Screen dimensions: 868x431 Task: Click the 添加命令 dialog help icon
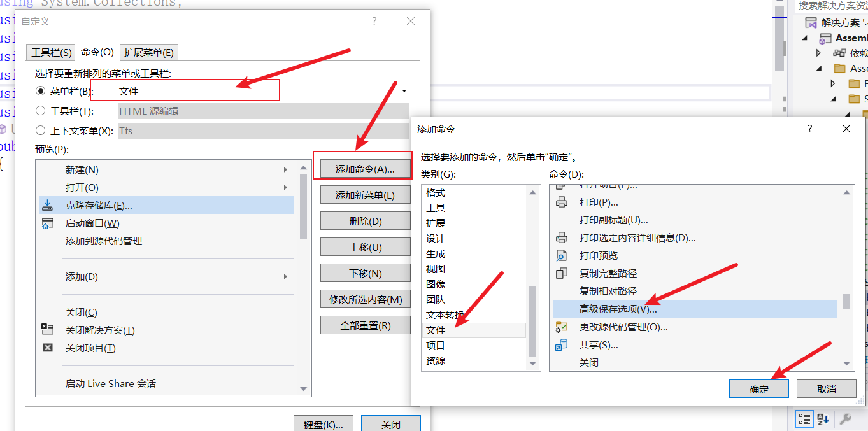(810, 129)
